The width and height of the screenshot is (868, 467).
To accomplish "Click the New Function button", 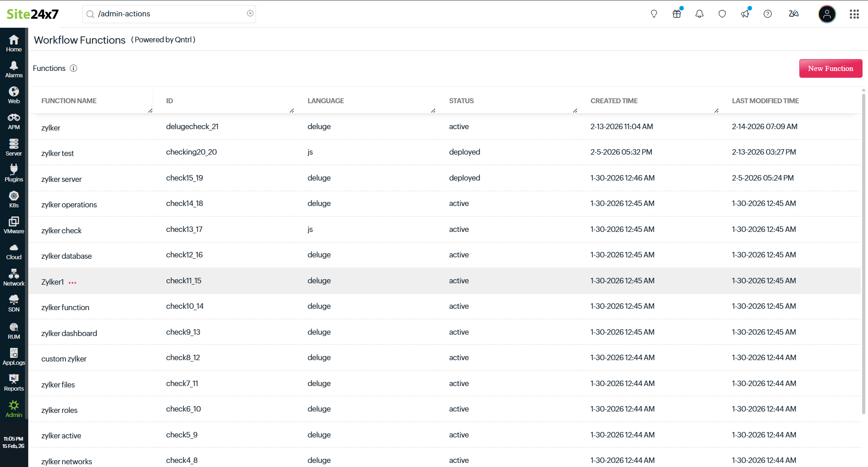I will tap(830, 68).
